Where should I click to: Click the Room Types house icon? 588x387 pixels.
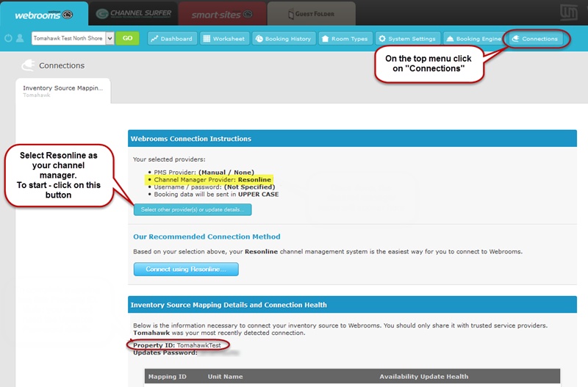coord(325,39)
